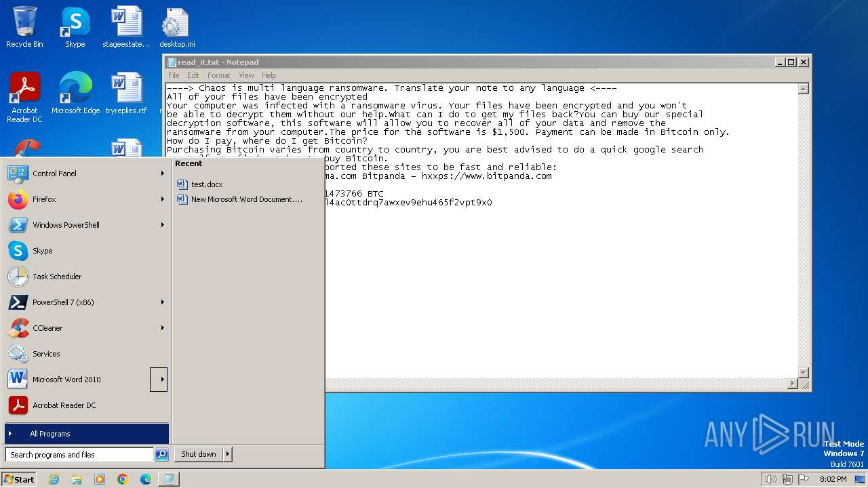Maximize the Notepad window

point(791,62)
